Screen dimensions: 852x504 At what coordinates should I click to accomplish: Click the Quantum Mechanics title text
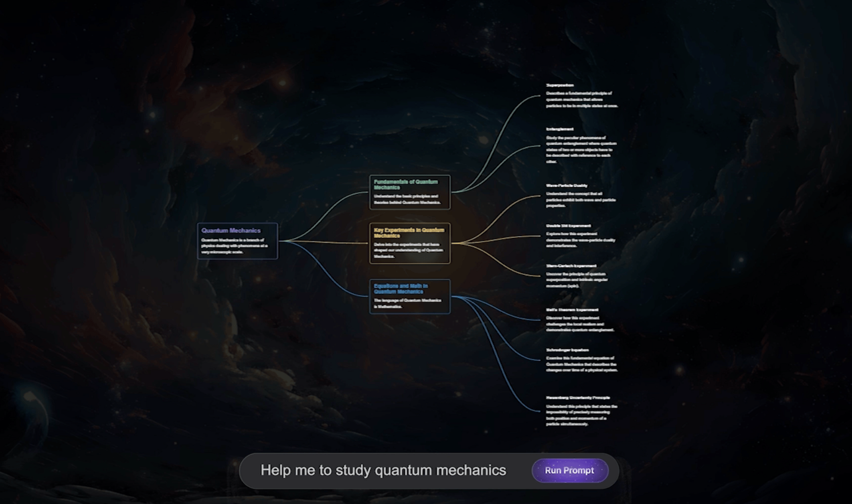pos(231,231)
